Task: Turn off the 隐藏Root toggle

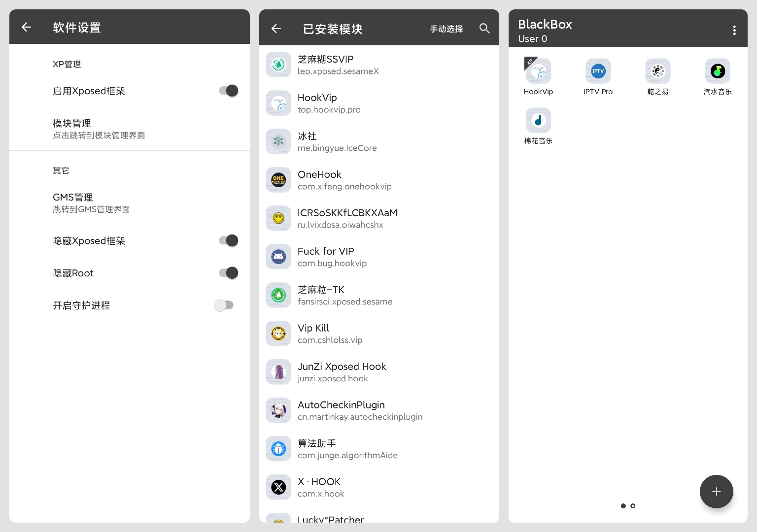Action: click(227, 272)
